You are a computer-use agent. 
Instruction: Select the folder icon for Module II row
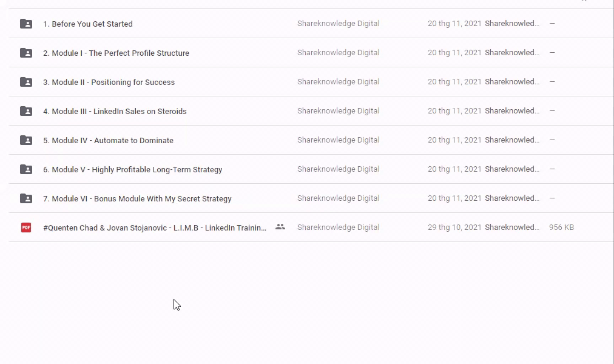[x=26, y=82]
